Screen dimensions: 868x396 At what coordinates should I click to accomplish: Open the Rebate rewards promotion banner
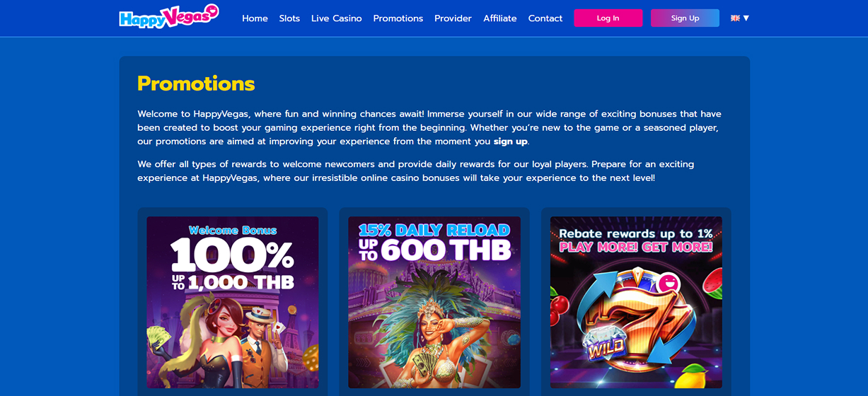point(636,303)
